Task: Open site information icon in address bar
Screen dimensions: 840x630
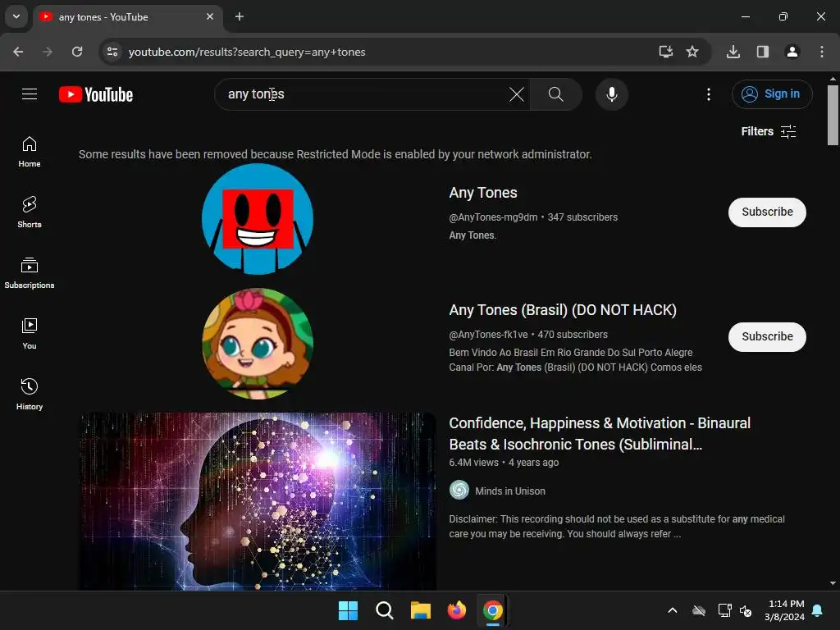Action: pyautogui.click(x=112, y=52)
